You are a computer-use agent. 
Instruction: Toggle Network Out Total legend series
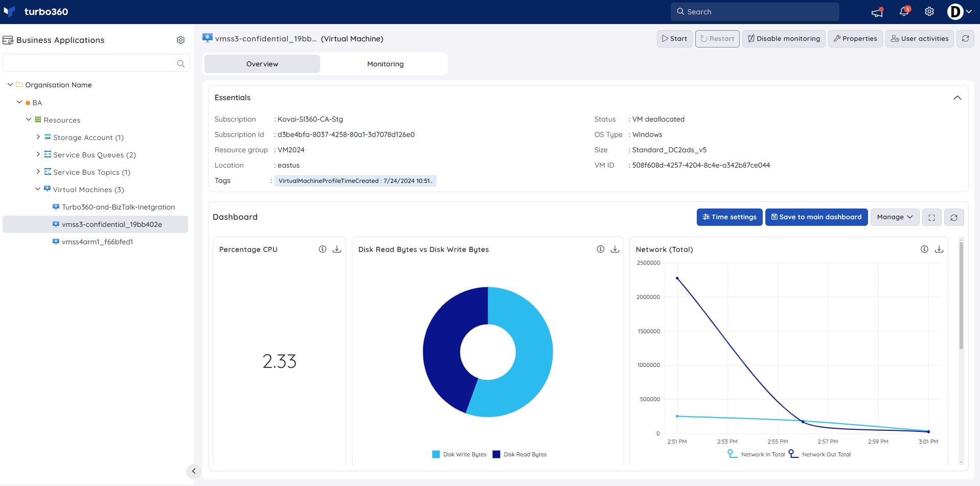(x=819, y=454)
